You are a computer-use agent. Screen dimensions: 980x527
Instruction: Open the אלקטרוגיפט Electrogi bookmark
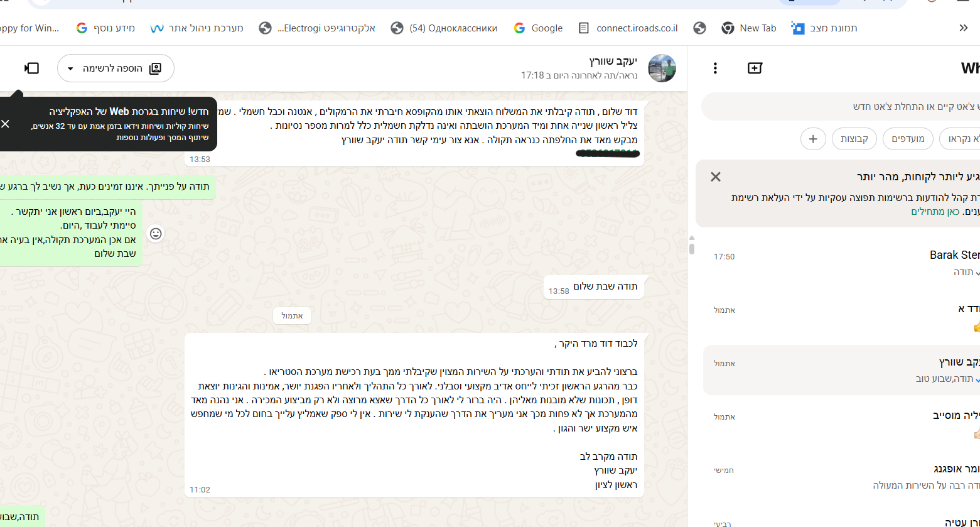(x=317, y=28)
